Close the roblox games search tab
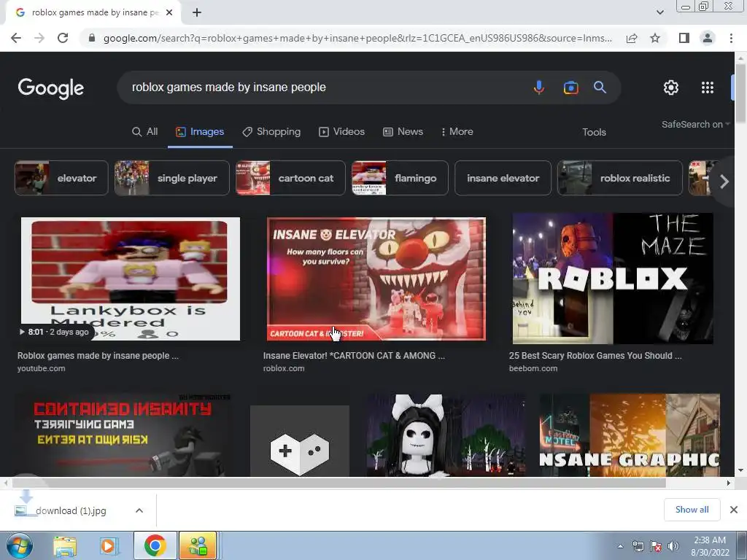The image size is (747, 560). pyautogui.click(x=169, y=13)
